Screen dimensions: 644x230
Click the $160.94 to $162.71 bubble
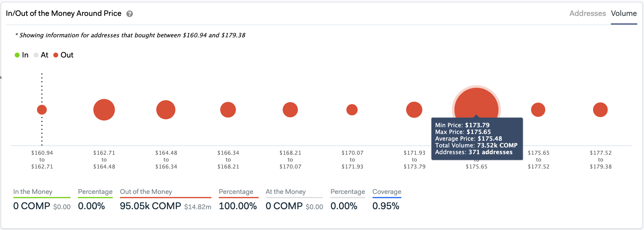42,109
